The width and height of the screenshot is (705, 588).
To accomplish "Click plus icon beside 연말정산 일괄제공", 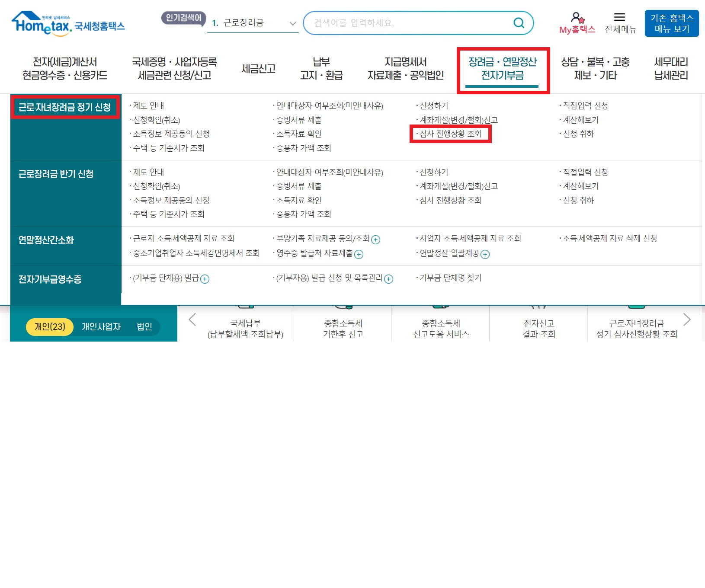I will coord(485,254).
